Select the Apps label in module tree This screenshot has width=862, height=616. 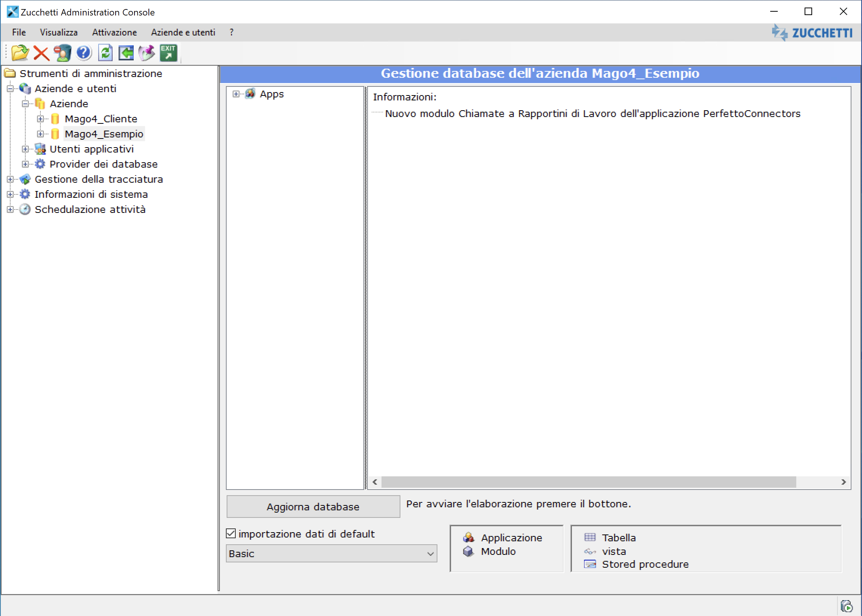[x=272, y=94]
